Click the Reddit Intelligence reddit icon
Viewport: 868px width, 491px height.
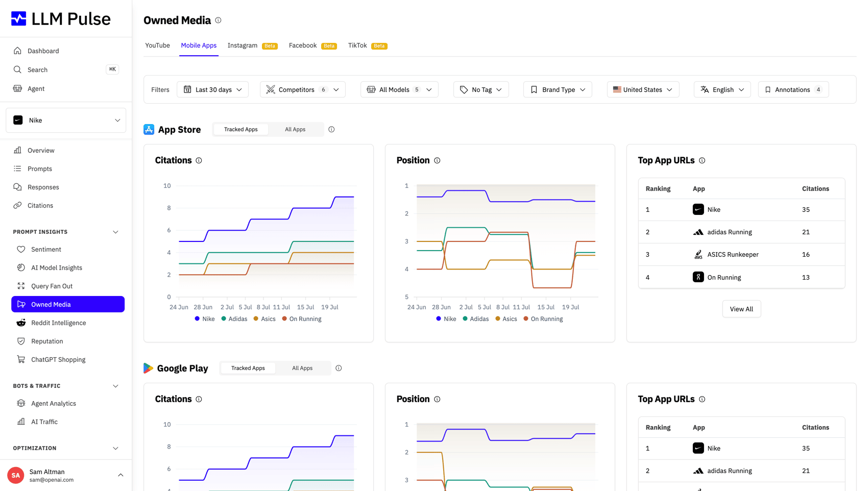pyautogui.click(x=21, y=323)
